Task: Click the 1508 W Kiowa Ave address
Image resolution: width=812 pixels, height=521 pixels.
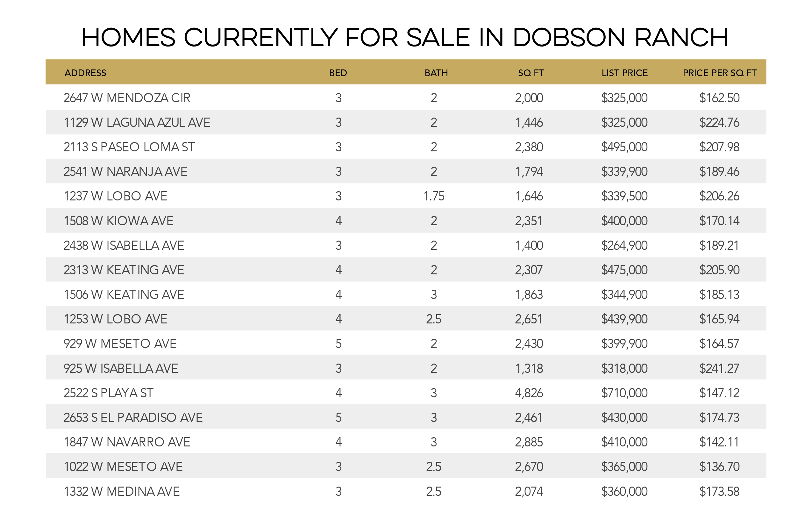Action: 118,221
